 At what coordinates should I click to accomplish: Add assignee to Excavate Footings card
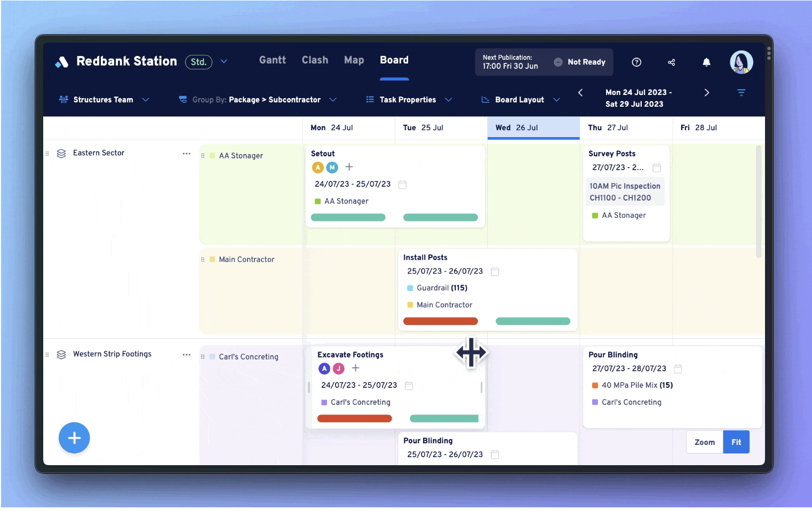pyautogui.click(x=356, y=368)
